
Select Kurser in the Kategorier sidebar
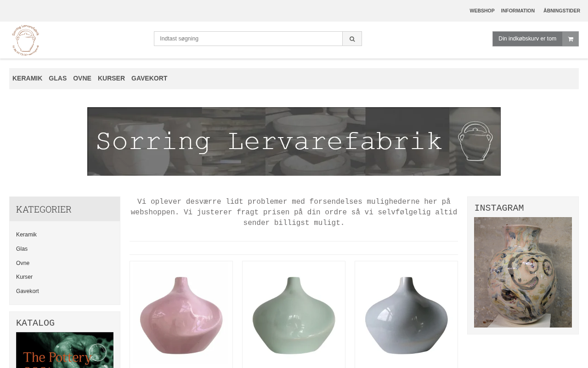24,277
